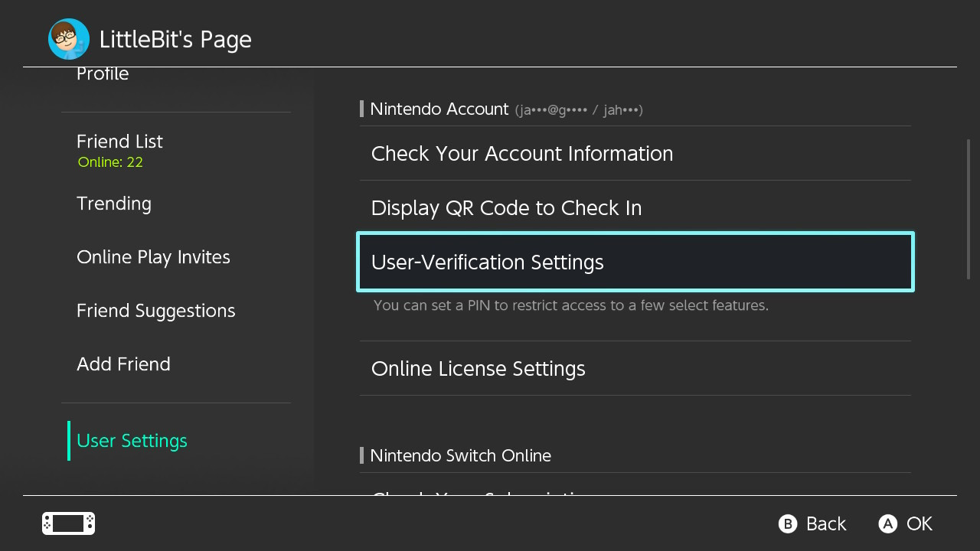Click the 'Online: 22' friend status text
980x551 pixels.
tap(110, 162)
